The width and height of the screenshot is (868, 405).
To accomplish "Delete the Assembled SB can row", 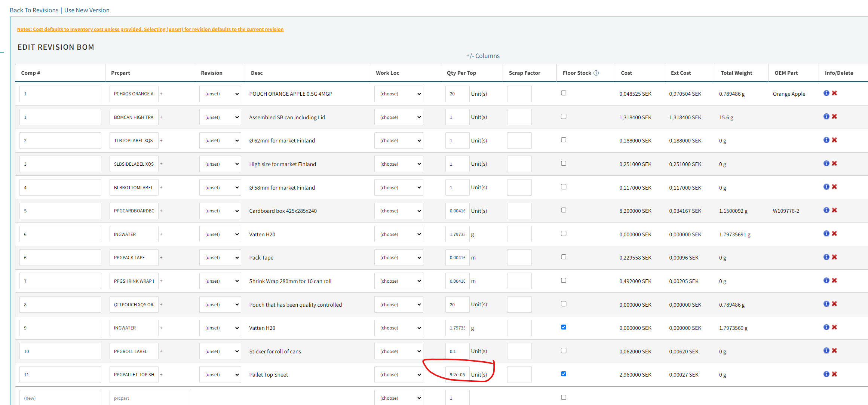I will (x=834, y=117).
